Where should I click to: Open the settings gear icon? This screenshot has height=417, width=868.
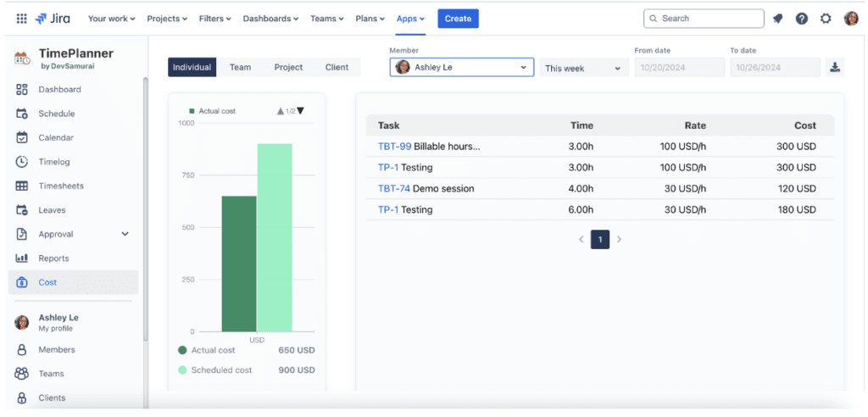pos(826,19)
